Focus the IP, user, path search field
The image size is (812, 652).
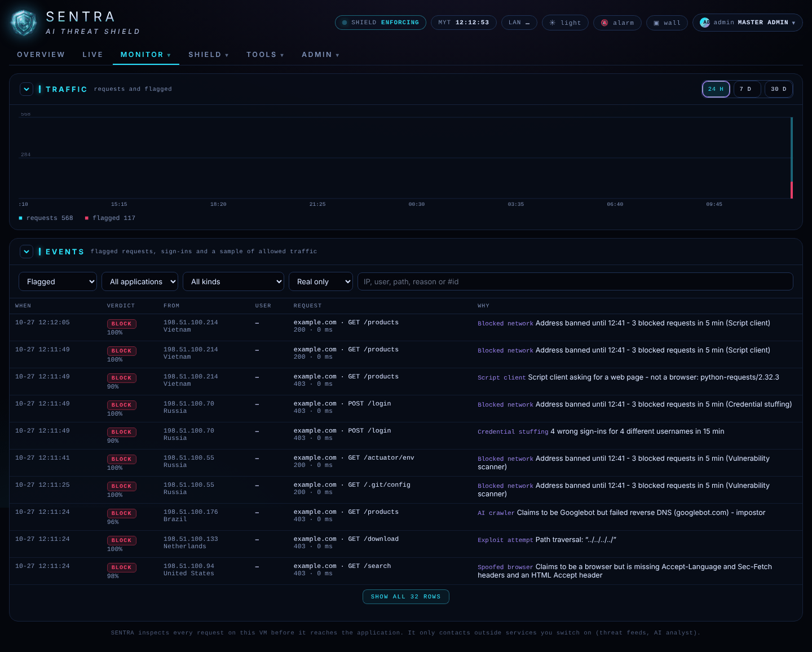pos(575,281)
